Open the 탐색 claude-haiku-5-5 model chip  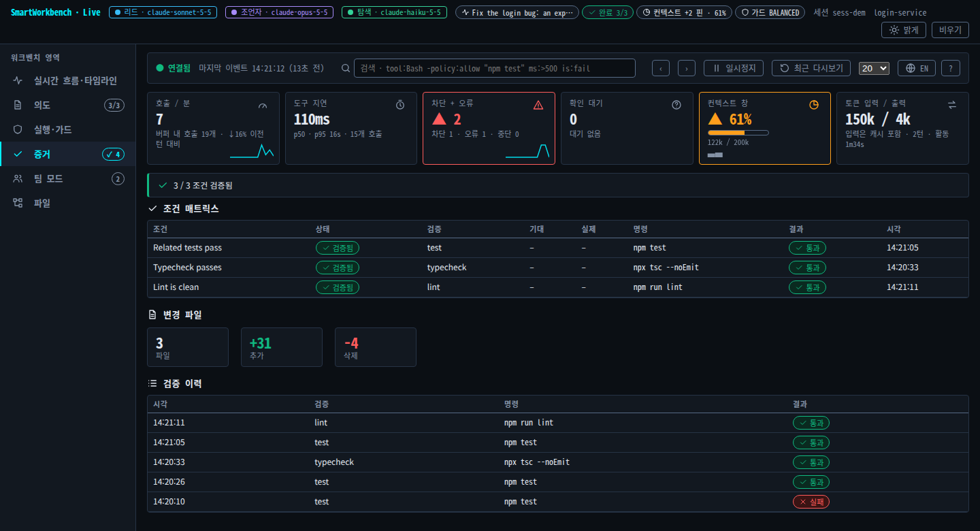[x=394, y=12]
